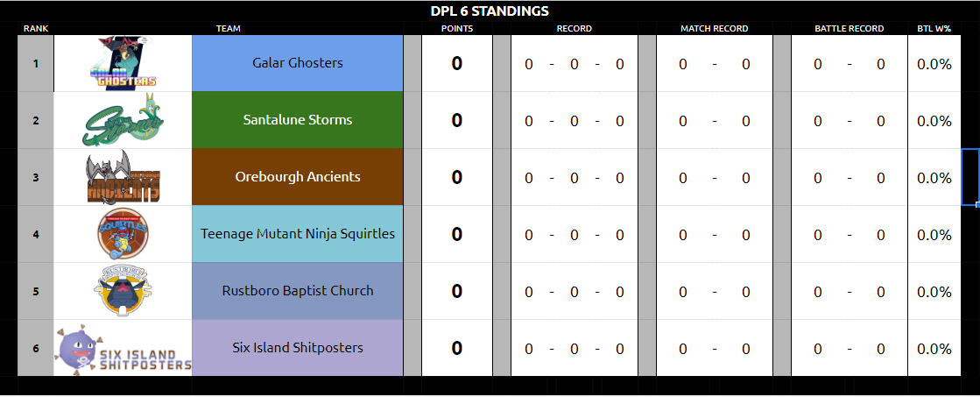Viewport: 980px width, 397px height.
Task: Select the BATTLE RECORD column header
Action: click(x=849, y=29)
